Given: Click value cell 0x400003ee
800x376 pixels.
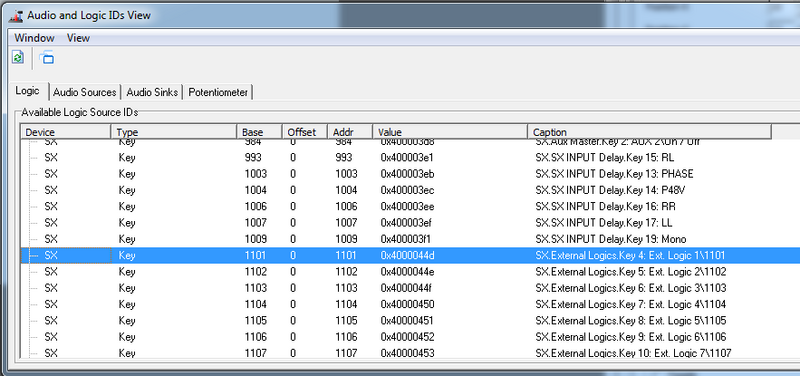Looking at the screenshot, I should pyautogui.click(x=407, y=207).
